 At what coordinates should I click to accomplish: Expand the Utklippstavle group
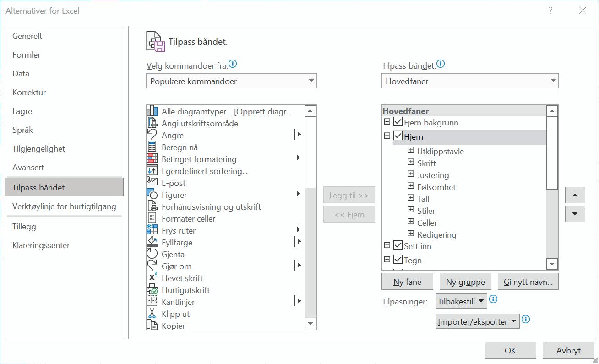click(x=411, y=151)
